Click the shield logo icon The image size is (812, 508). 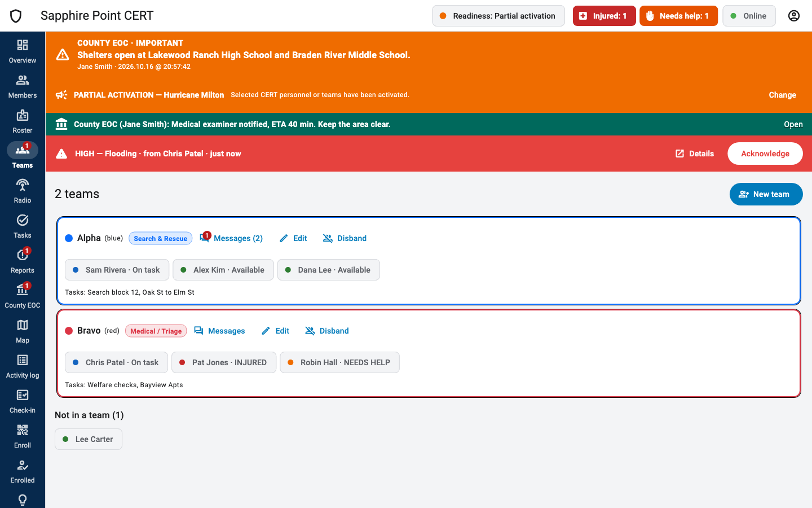[x=16, y=16]
